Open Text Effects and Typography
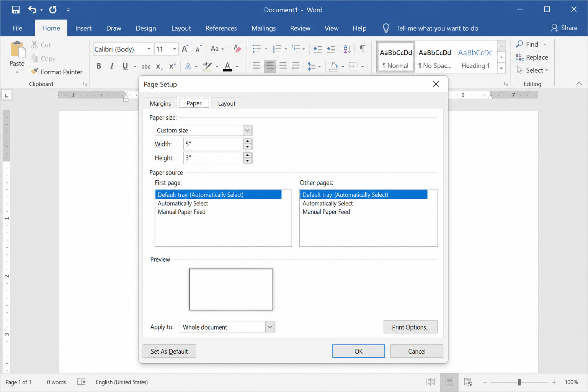Screen dimensions: 588x392 188,66
